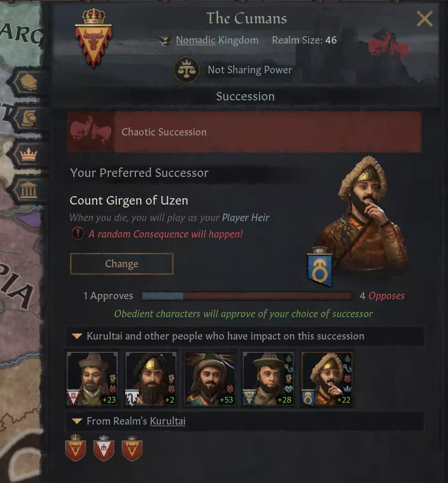The height and width of the screenshot is (483, 448).
Task: Click the Change successor button
Action: point(122,264)
